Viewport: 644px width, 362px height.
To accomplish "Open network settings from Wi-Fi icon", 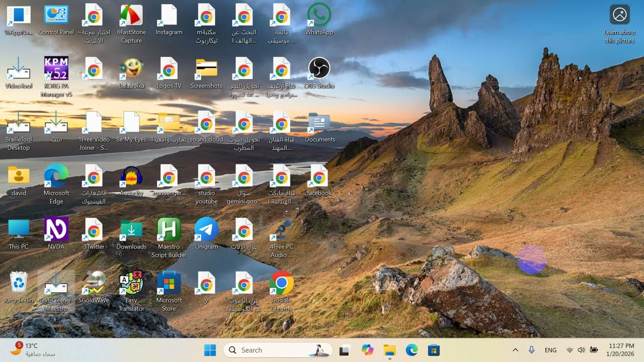I will click(570, 350).
